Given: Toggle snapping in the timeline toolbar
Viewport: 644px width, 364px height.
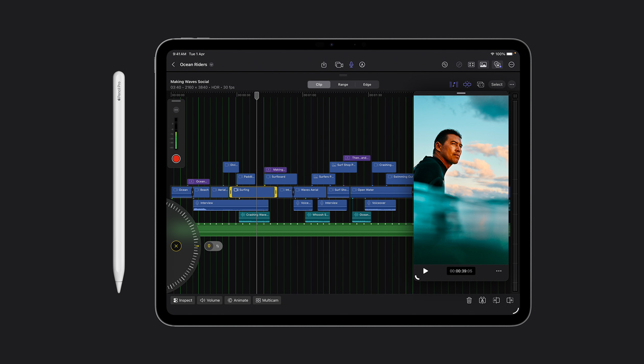Looking at the screenshot, I should coord(467,84).
